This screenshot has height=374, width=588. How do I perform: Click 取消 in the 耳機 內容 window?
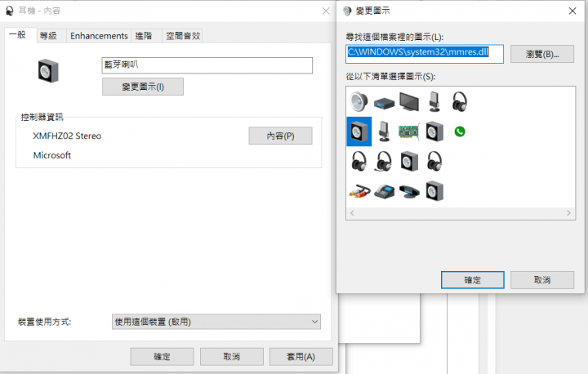pyautogui.click(x=232, y=356)
